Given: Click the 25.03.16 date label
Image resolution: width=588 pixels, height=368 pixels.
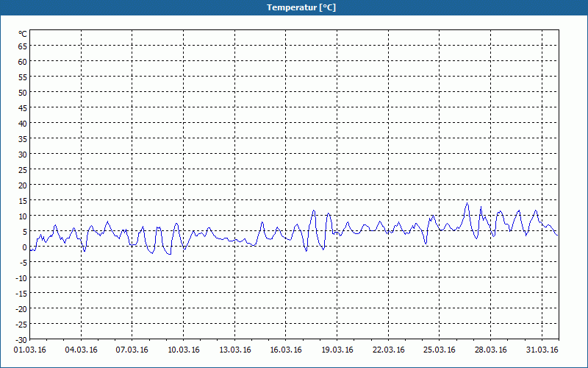Looking at the screenshot, I should tap(440, 350).
